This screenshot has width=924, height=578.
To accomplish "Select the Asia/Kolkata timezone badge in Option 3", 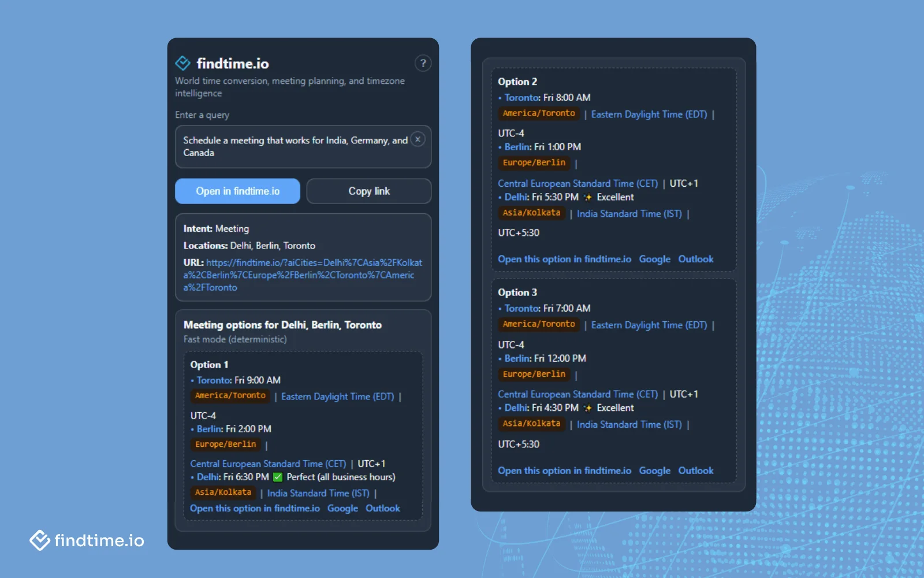I will coord(531,424).
